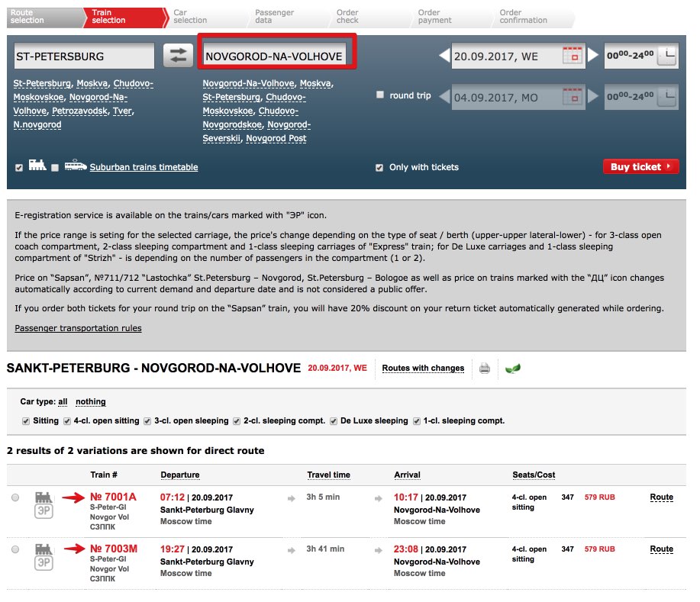Viewport: 700px width, 602px height.
Task: Toggle the long-distance trains checkbox
Action: [19, 168]
